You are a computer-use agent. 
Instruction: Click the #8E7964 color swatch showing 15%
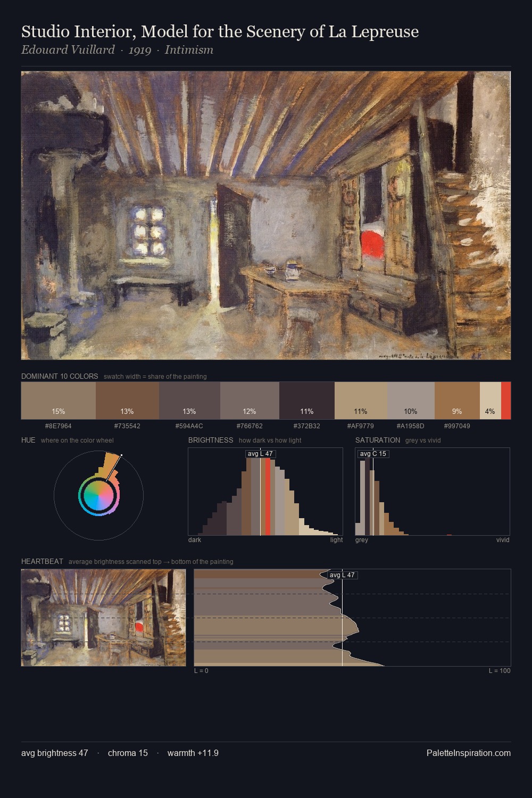pyautogui.click(x=59, y=401)
